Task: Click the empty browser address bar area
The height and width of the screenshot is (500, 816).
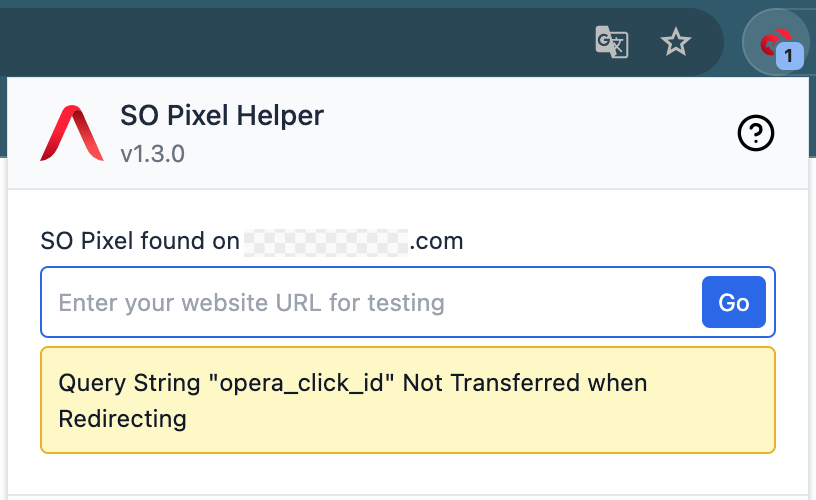Action: [300, 42]
